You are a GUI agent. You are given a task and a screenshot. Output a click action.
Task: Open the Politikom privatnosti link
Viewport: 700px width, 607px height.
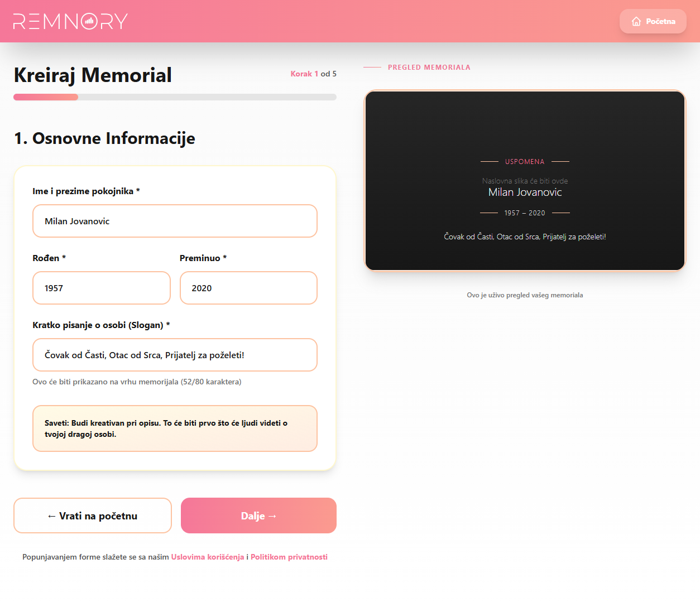[289, 557]
